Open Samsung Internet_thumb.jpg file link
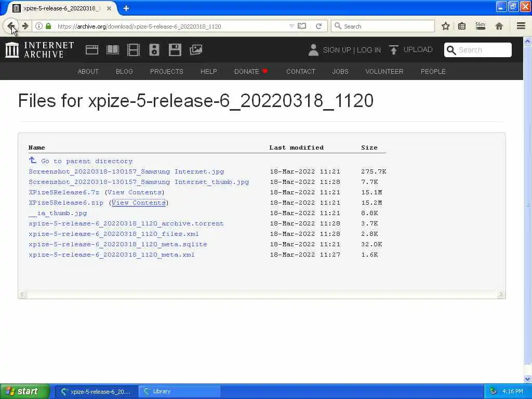532x399 pixels. [x=139, y=182]
